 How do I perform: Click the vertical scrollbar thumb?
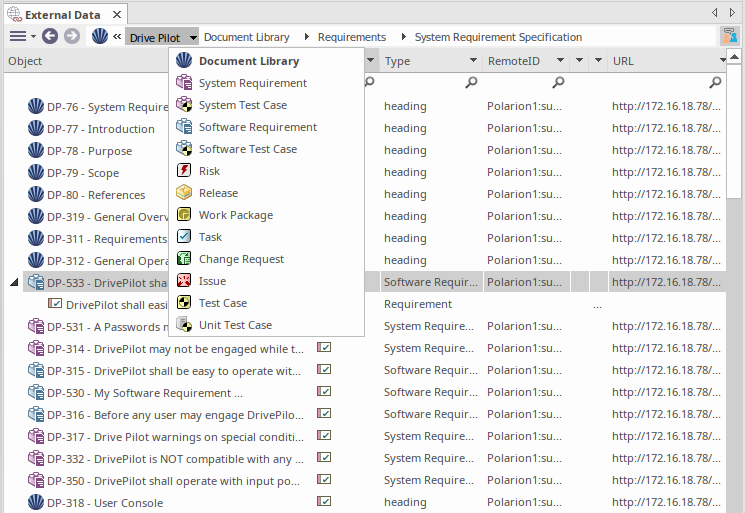coord(734,132)
